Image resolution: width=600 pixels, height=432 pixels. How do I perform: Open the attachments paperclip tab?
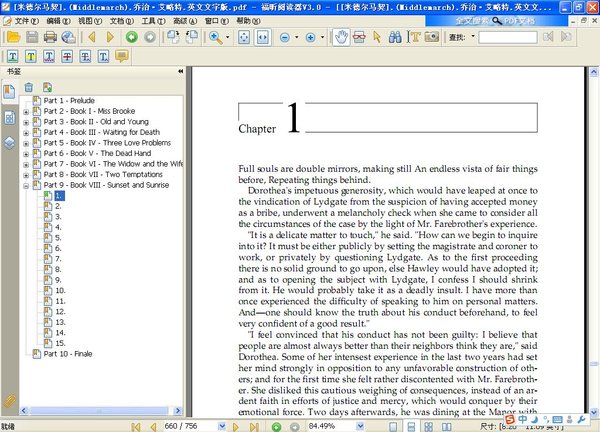(x=9, y=401)
